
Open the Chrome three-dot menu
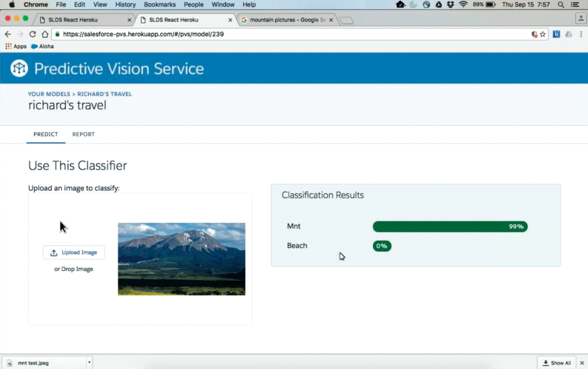pos(581,34)
